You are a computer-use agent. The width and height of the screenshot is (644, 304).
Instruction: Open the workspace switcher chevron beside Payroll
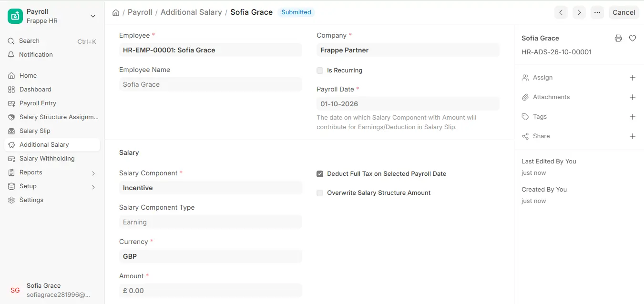click(x=93, y=16)
